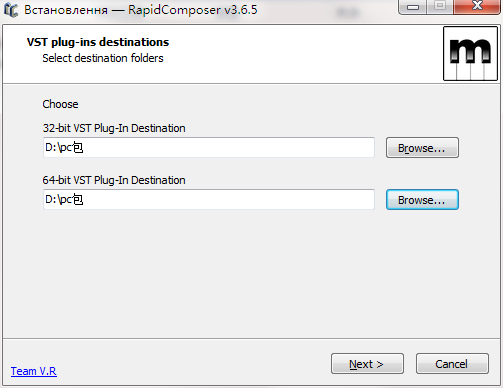Focus the 32-bit VST destination path field
Image resolution: width=503 pixels, height=388 pixels.
[x=209, y=147]
